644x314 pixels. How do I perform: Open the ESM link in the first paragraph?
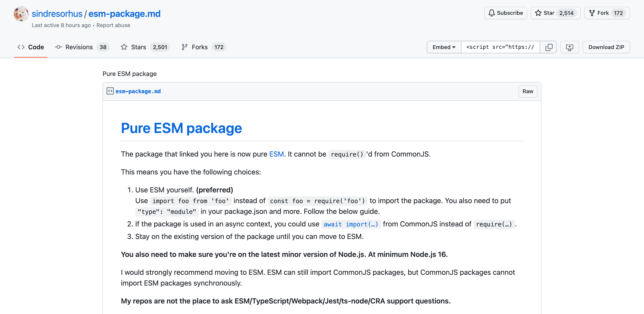coord(276,154)
